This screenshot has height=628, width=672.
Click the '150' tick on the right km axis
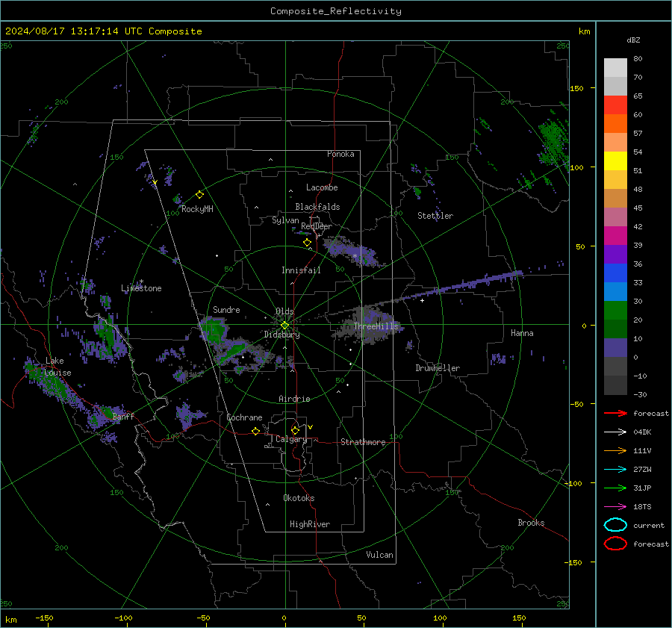click(576, 88)
